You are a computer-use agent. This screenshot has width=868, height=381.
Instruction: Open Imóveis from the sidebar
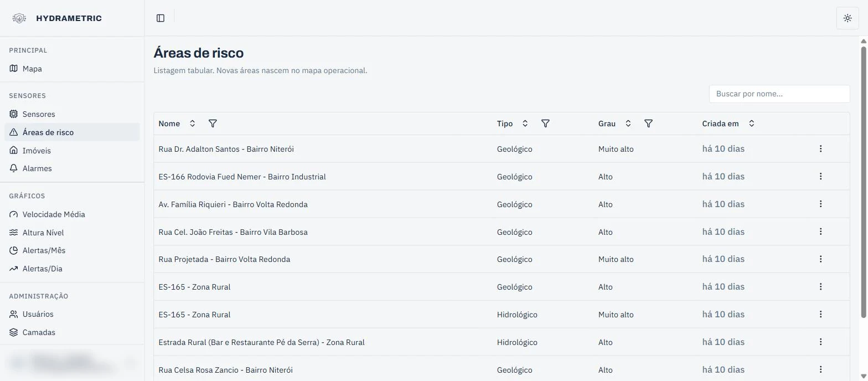click(x=72, y=151)
